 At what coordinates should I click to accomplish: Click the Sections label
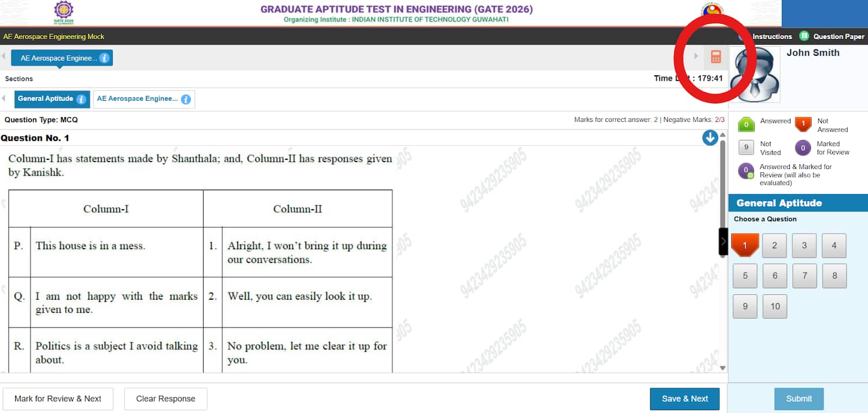19,79
